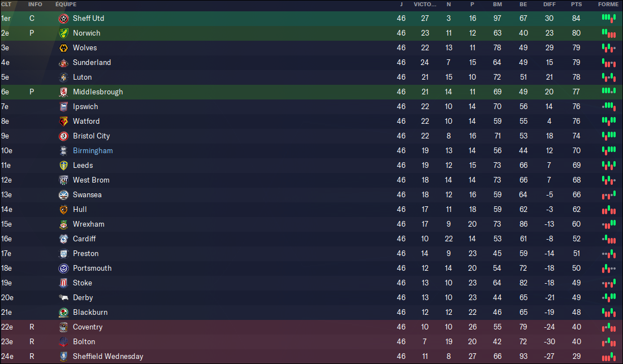Click the Blackburn club badge

(63, 313)
